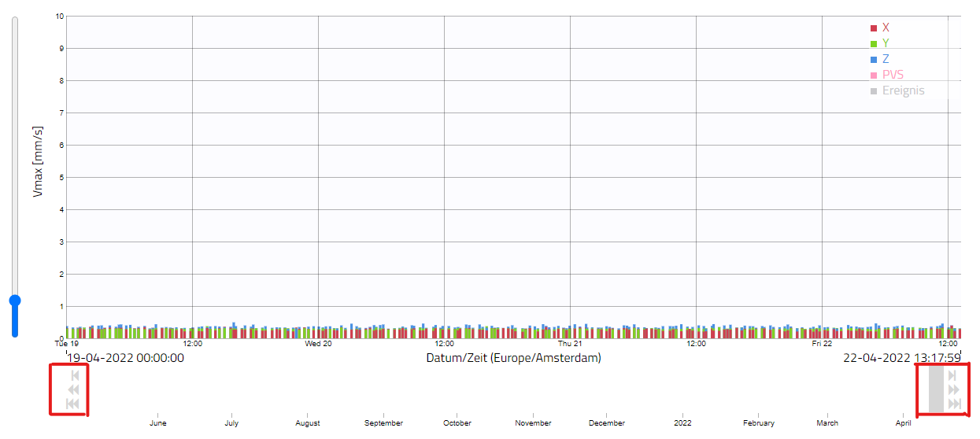
Task: Select August on the overview timeline
Action: click(308, 423)
